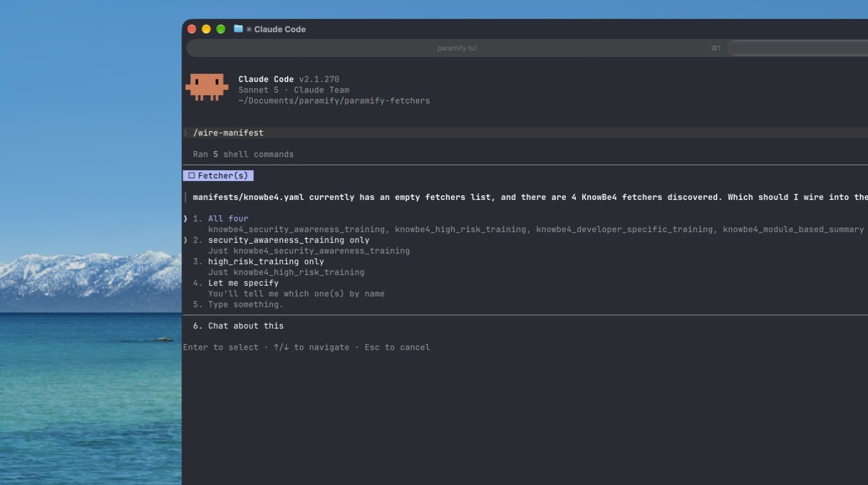Click the version text 'v2.1.270'

(x=319, y=79)
